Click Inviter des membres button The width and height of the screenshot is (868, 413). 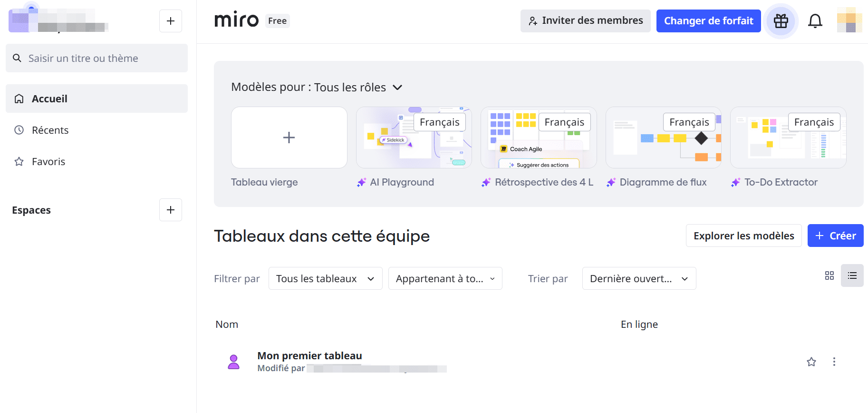[x=586, y=21]
